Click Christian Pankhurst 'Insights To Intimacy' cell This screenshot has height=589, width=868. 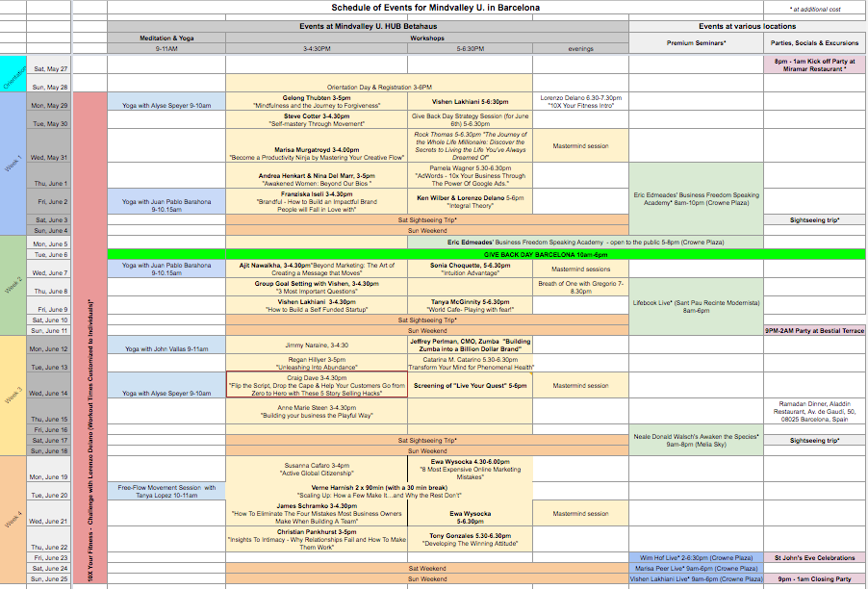(317, 539)
